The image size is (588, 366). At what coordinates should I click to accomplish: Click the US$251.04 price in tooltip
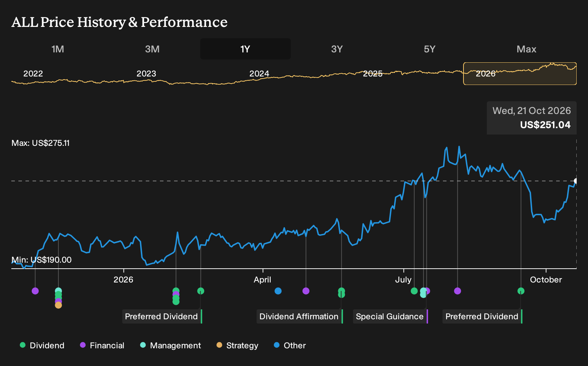(545, 125)
